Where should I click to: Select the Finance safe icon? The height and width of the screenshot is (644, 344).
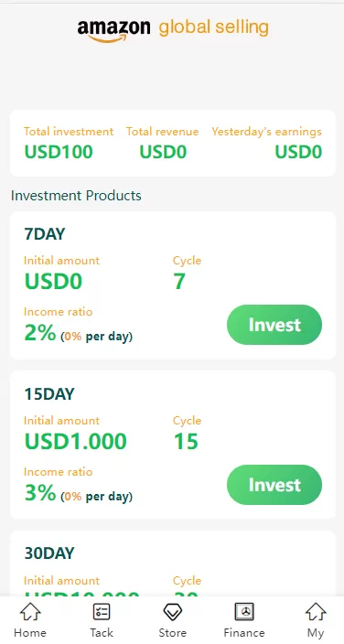coord(244,612)
